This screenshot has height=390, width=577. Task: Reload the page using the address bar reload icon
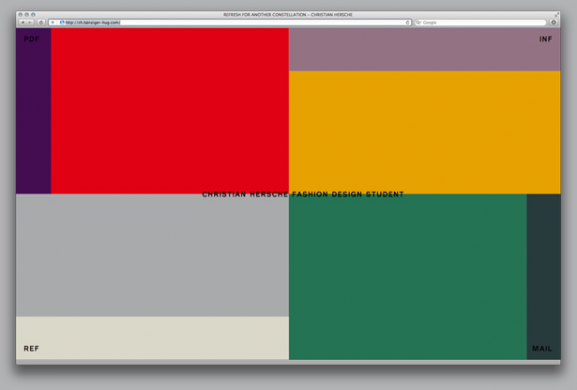pos(407,22)
